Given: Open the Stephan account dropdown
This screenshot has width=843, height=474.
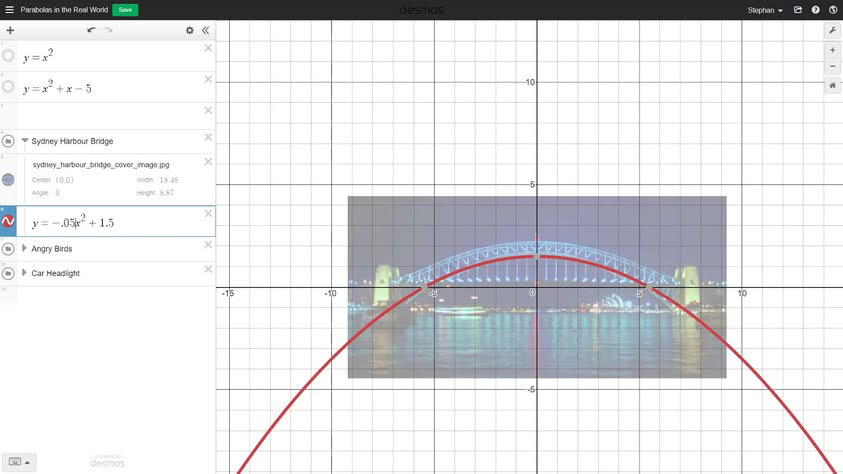Looking at the screenshot, I should [x=765, y=10].
